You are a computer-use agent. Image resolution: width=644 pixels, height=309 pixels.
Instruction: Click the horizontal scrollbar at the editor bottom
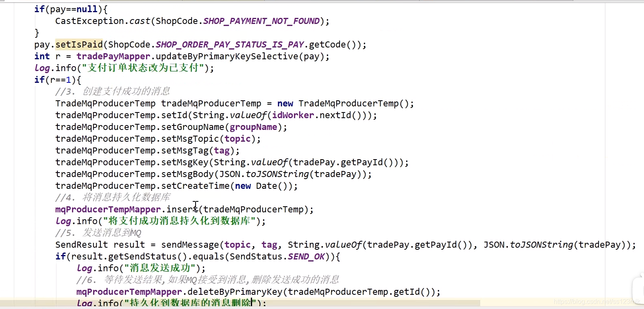[x=240, y=303]
